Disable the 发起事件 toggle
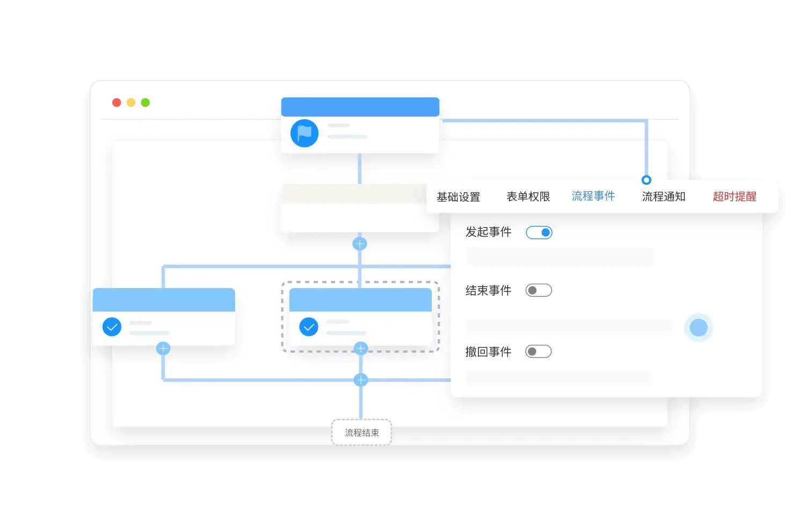 (539, 232)
